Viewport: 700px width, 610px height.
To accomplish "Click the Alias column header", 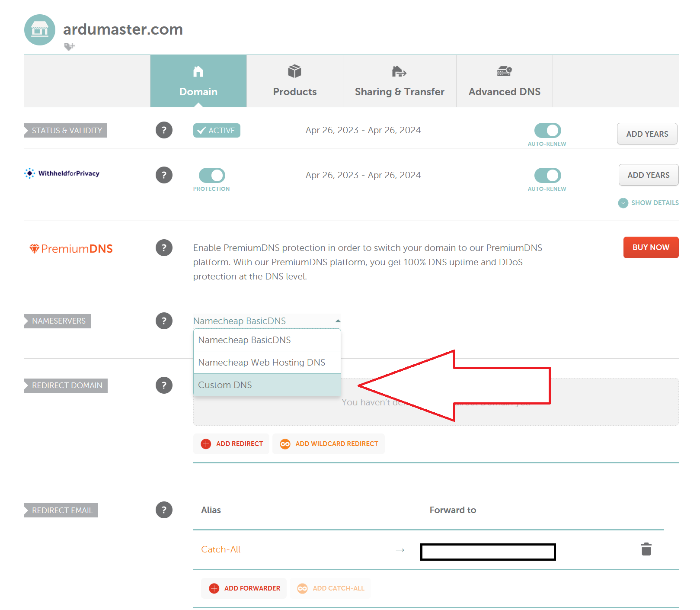I will click(211, 510).
